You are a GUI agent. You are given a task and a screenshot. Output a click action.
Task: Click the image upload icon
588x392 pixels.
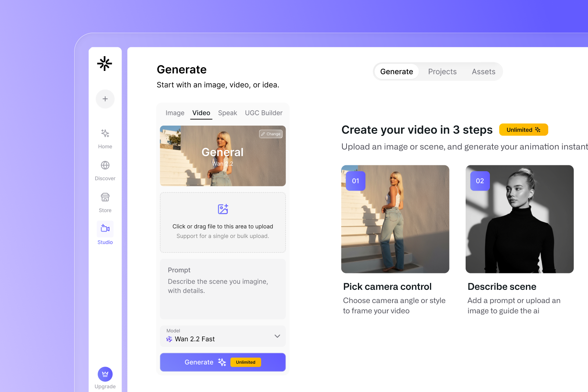tap(223, 209)
